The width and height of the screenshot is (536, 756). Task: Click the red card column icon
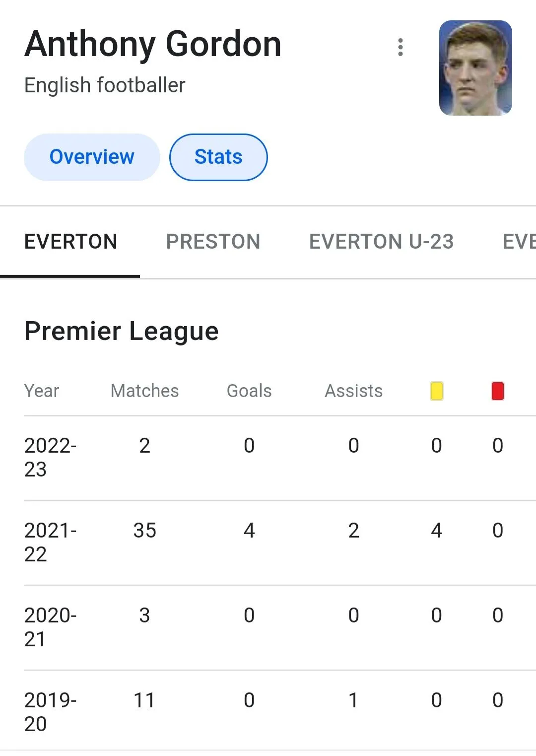click(498, 391)
